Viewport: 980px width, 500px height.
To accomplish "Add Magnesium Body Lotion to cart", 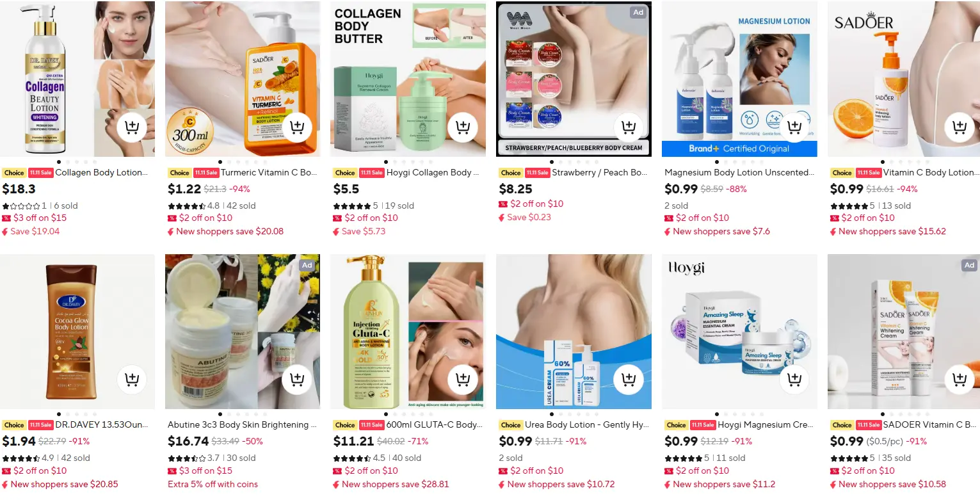I will [x=794, y=127].
